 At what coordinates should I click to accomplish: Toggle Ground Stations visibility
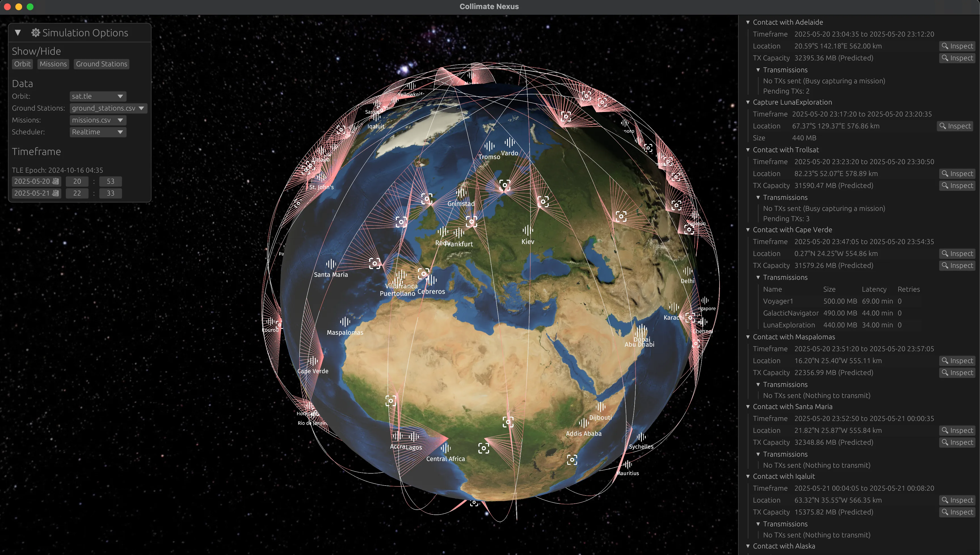[101, 64]
